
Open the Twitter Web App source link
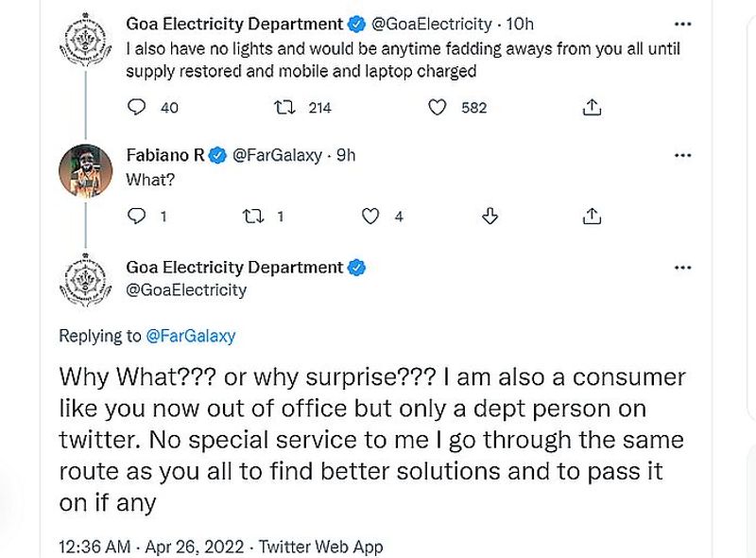[320, 547]
